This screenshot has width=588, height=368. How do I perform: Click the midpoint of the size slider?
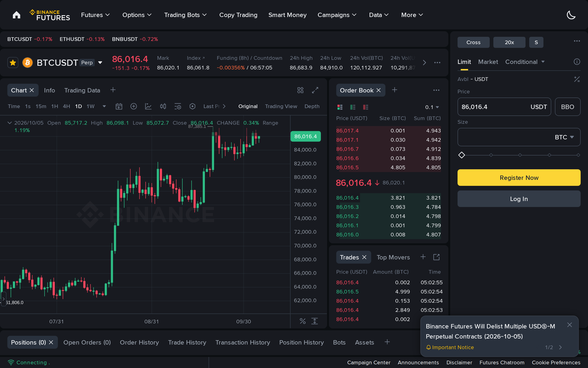[520, 155]
